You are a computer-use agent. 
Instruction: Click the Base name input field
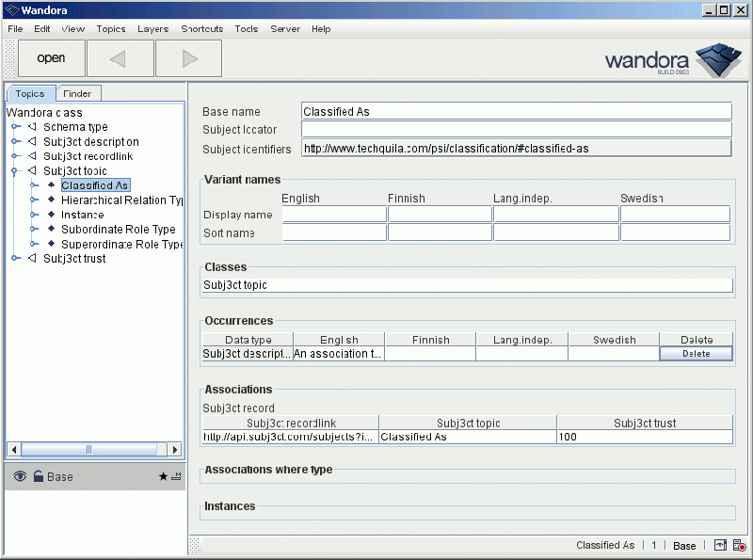pyautogui.click(x=513, y=110)
